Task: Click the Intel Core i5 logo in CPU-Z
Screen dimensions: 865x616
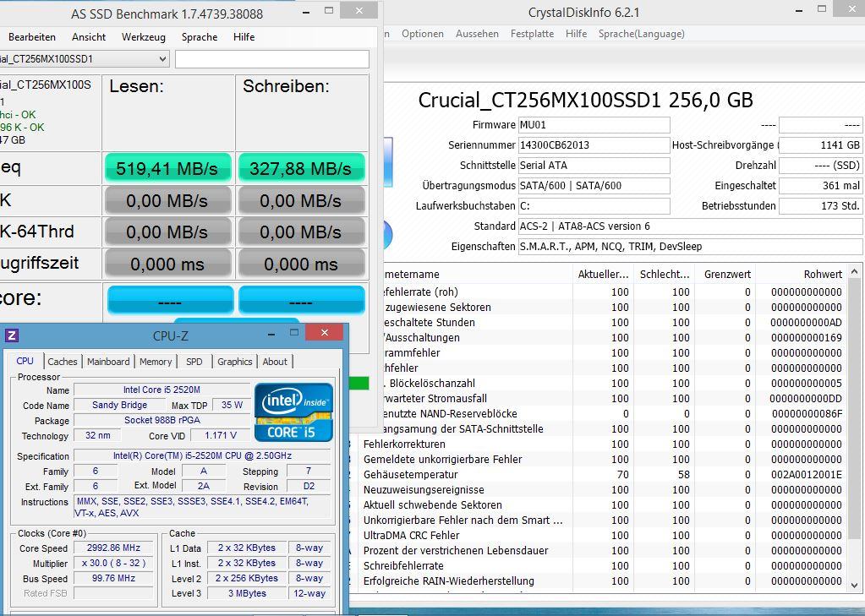Action: [293, 412]
